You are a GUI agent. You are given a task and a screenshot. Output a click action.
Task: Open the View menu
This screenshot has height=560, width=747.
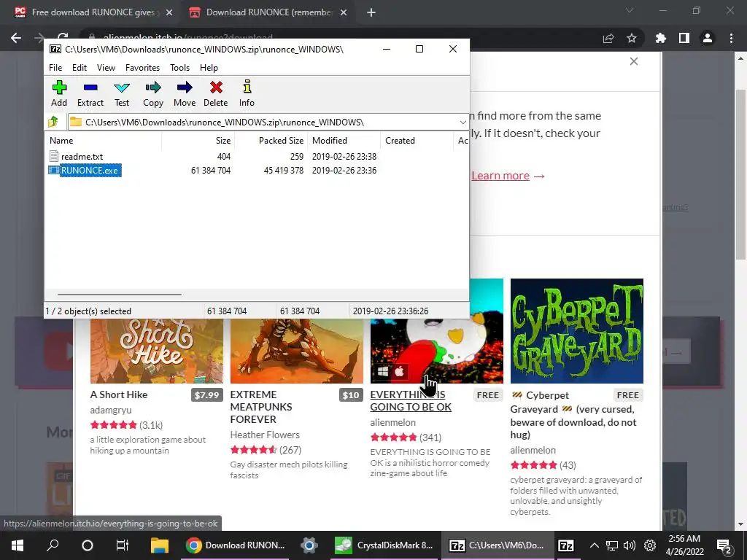click(x=106, y=68)
